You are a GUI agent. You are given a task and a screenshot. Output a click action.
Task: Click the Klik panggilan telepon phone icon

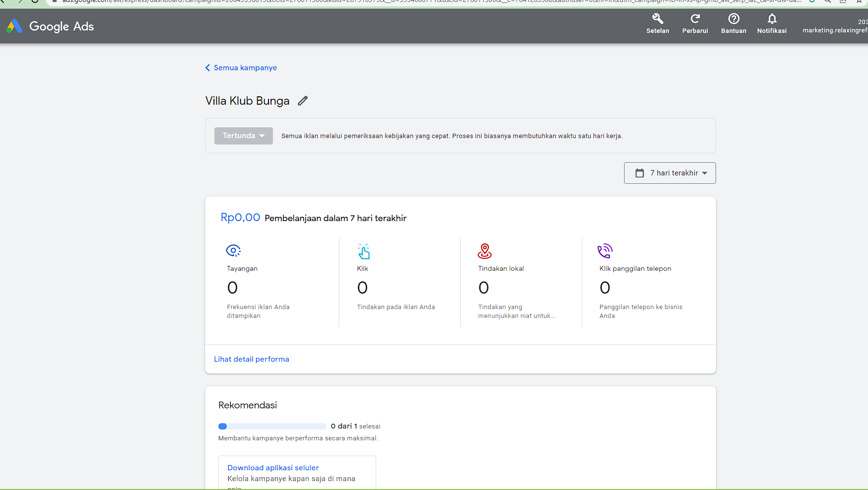pyautogui.click(x=605, y=251)
